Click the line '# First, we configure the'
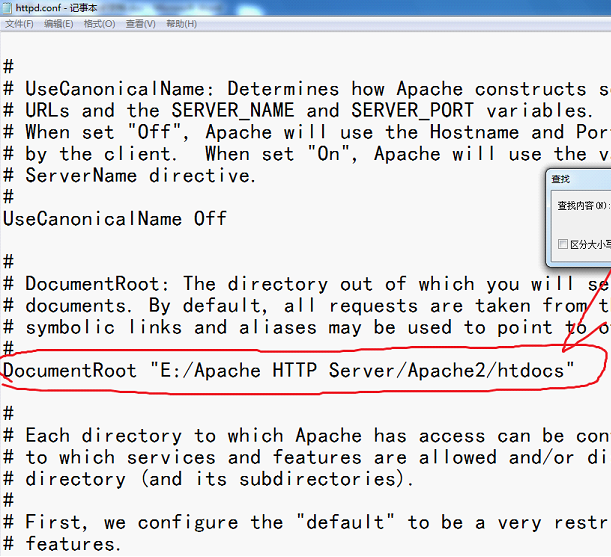Screen dimensions: 611x557 pos(307,522)
